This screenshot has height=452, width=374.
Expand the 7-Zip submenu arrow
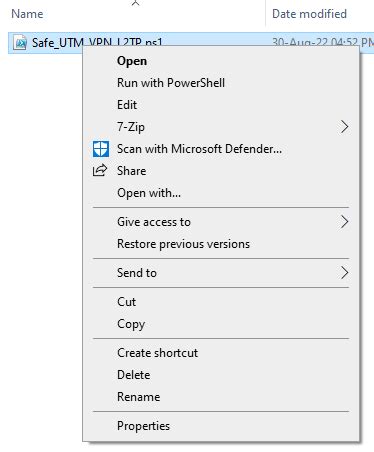[x=345, y=127]
